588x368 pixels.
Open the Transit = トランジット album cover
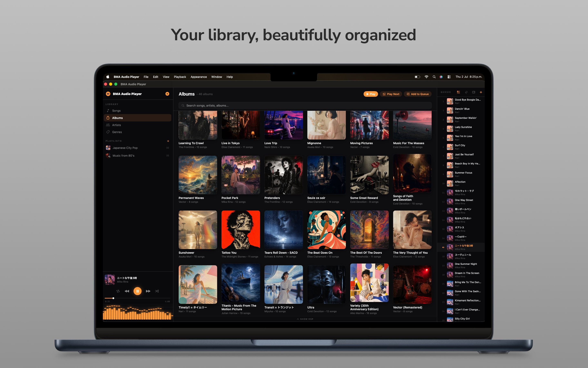pyautogui.click(x=284, y=285)
